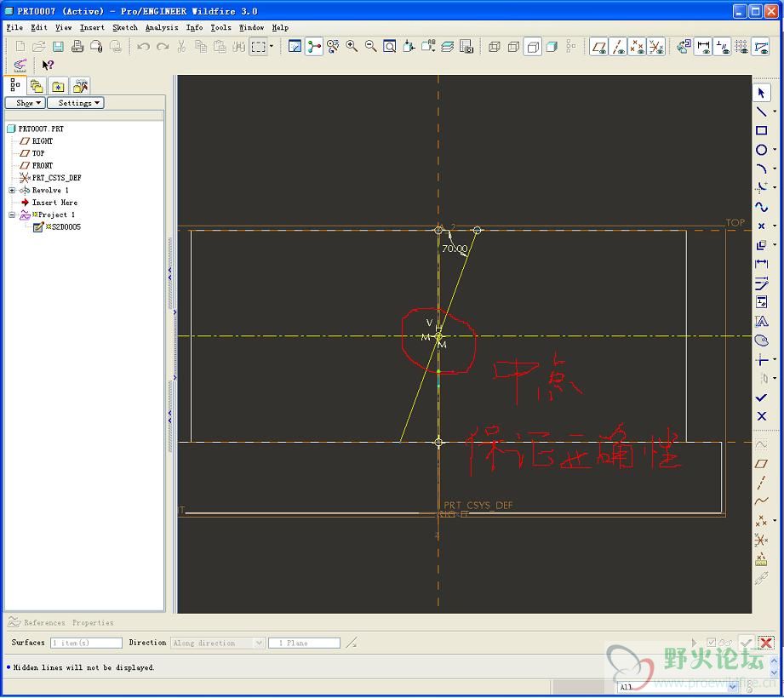The width and height of the screenshot is (784, 698).
Task: Open the selection box dropdown arrow
Action: click(272, 47)
